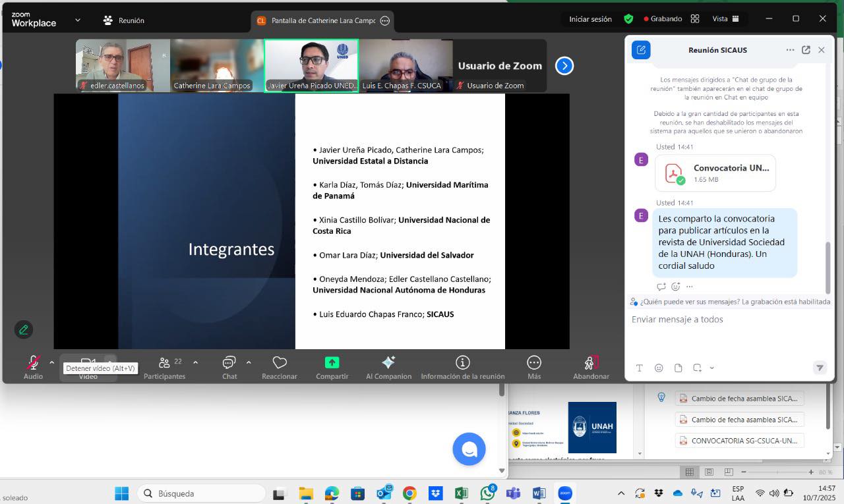The image size is (844, 504).
Task: Open the Vista layout menu
Action: (x=725, y=19)
